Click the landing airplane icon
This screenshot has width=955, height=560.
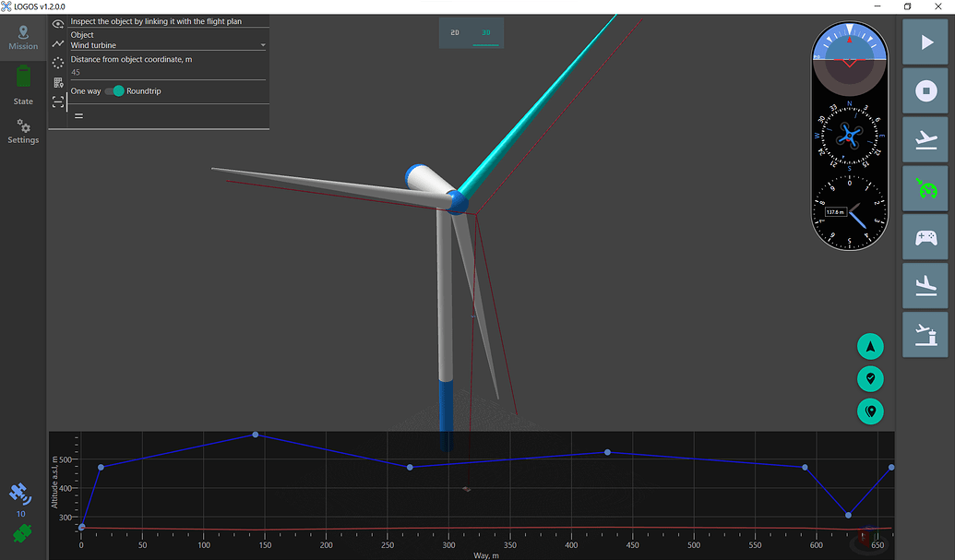pos(925,285)
